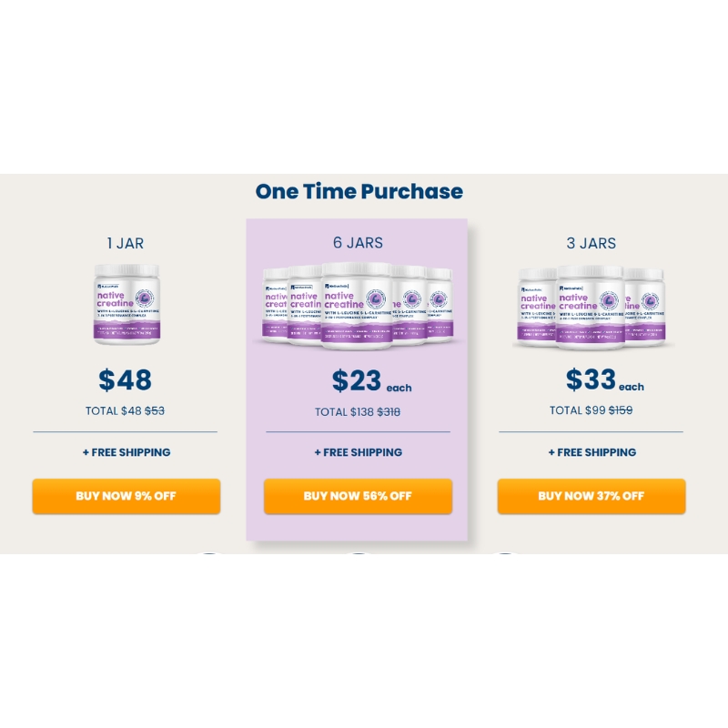Click TOTAL $99 crossed-out $159 line
The height and width of the screenshot is (728, 728).
point(591,410)
